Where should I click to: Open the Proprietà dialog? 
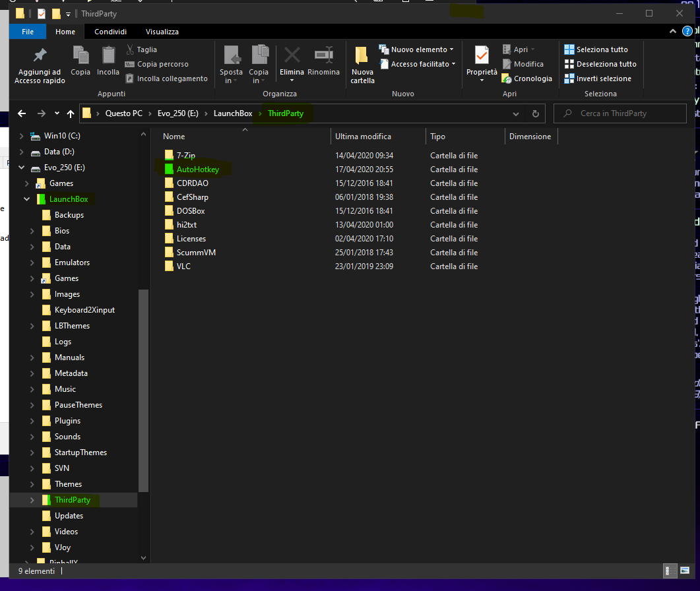pos(482,64)
